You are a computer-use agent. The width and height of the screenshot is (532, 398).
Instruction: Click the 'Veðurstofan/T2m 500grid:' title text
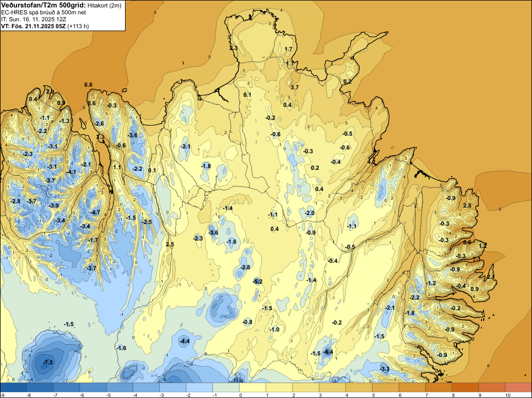[44, 5]
